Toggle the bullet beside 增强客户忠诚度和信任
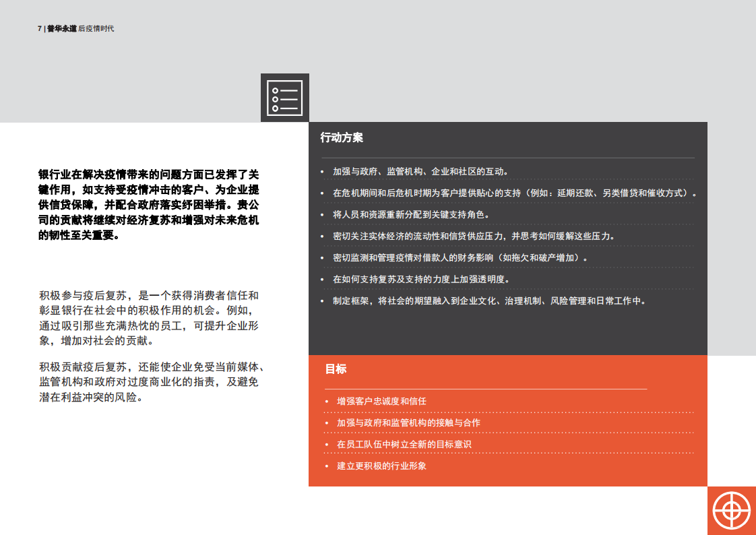Image resolution: width=756 pixels, height=535 pixels. (x=326, y=400)
